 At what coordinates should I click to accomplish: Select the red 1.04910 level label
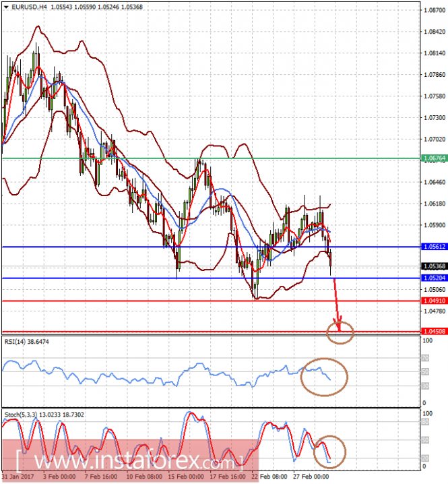(x=435, y=301)
